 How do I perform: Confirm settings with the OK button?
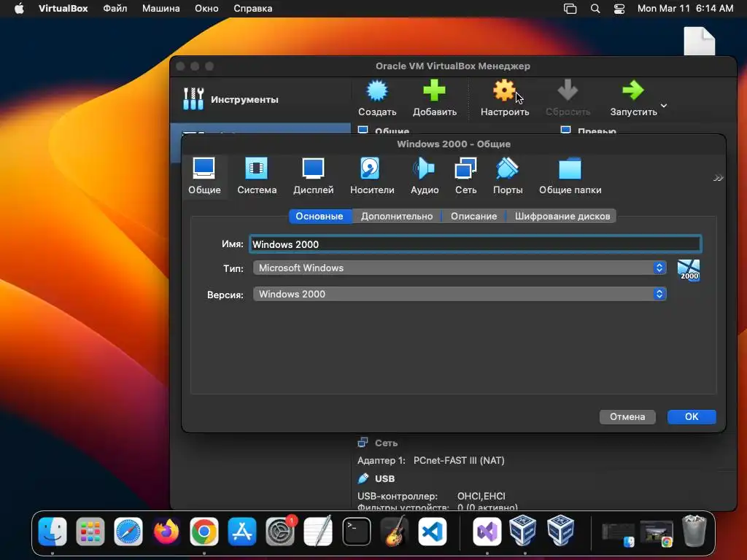pos(692,416)
